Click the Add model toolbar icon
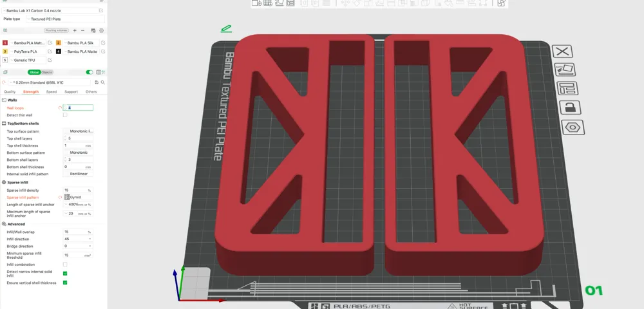Screen dimensions: 644x309 point(256,3)
